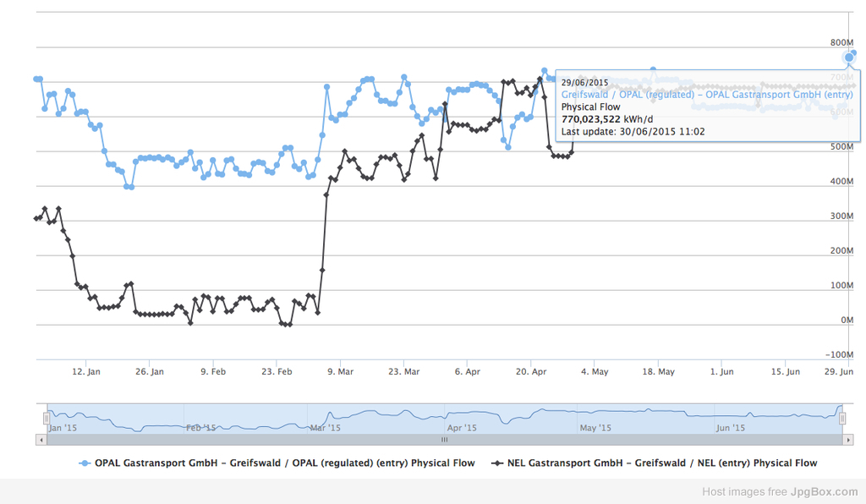The width and height of the screenshot is (866, 504).
Task: Click Jun '15 in the navigator timeline
Action: [729, 428]
